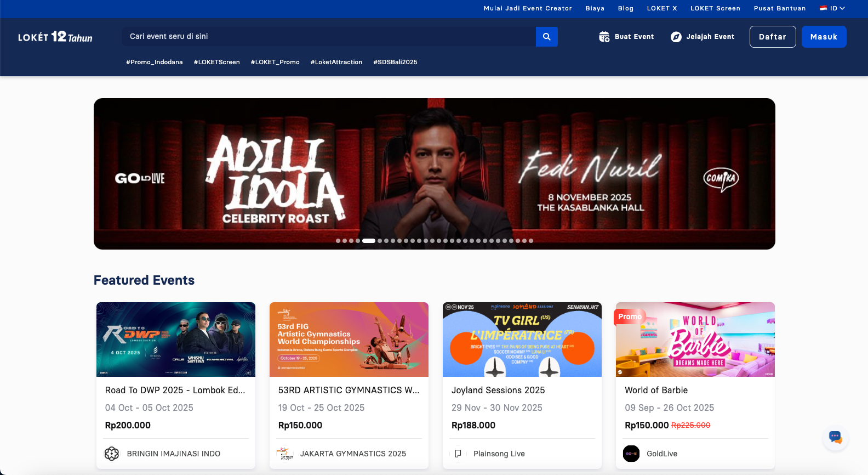
Task: Click the magnifier search button
Action: (x=546, y=37)
